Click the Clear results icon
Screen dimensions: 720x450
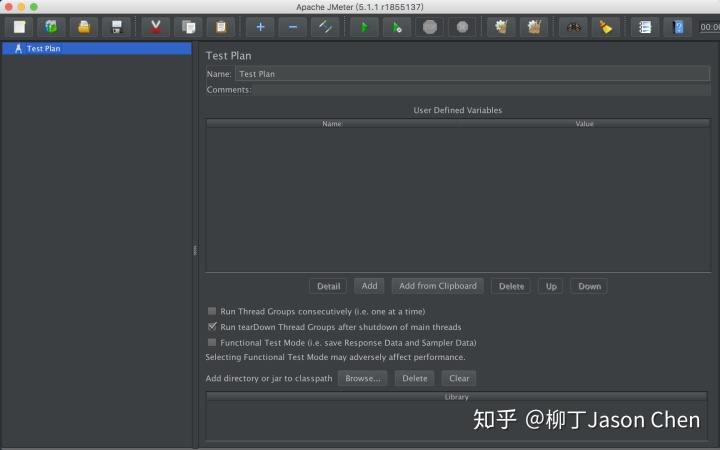[x=501, y=27]
